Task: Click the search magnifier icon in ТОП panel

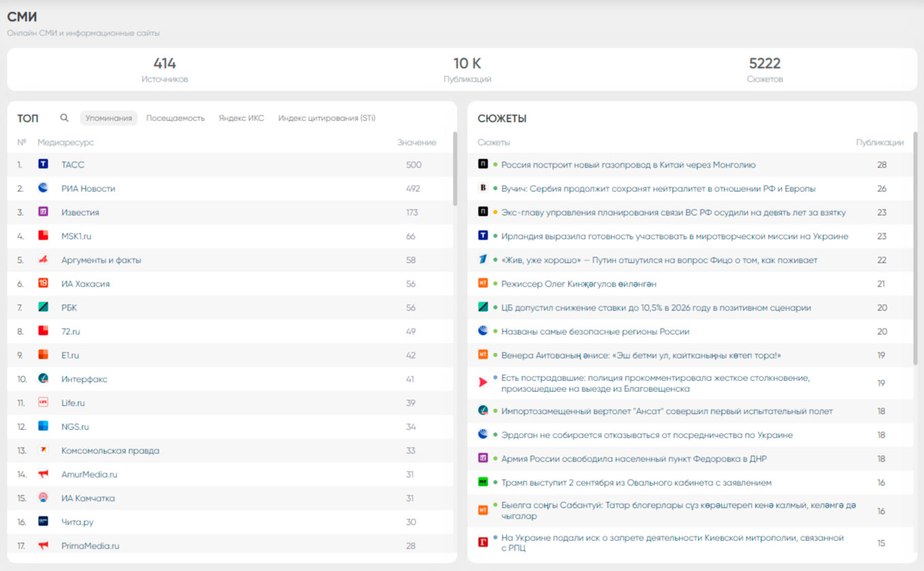Action: (64, 118)
